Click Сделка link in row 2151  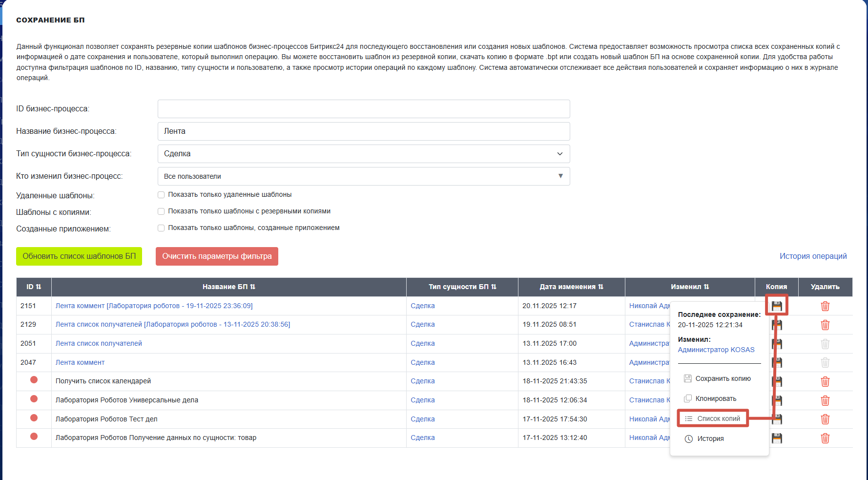[x=423, y=306]
